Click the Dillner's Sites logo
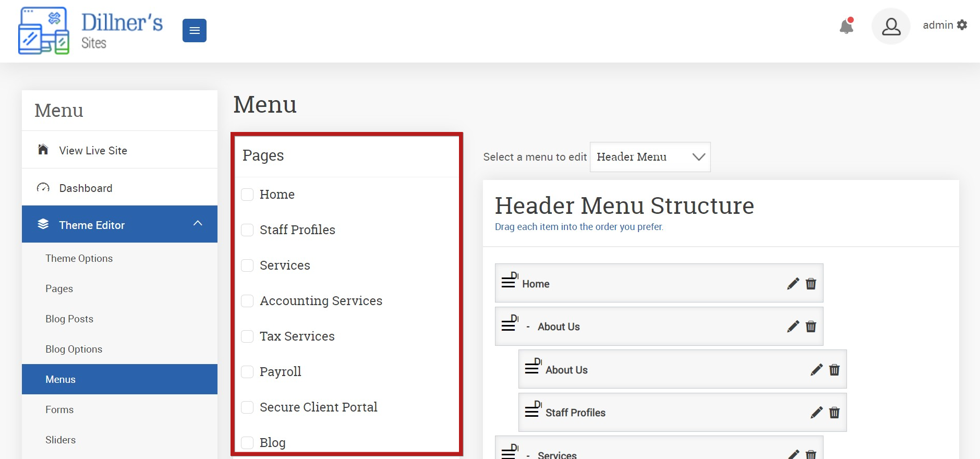The image size is (980, 459). coord(91,31)
